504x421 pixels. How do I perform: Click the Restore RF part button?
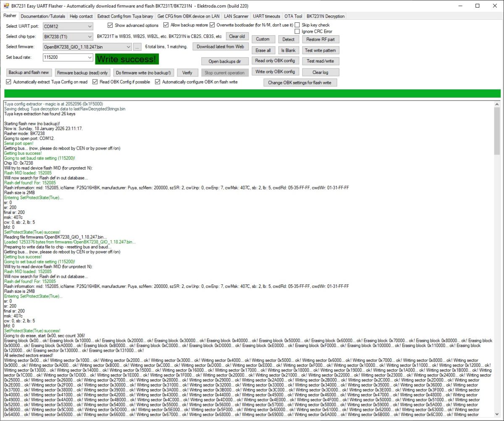tap(320, 39)
